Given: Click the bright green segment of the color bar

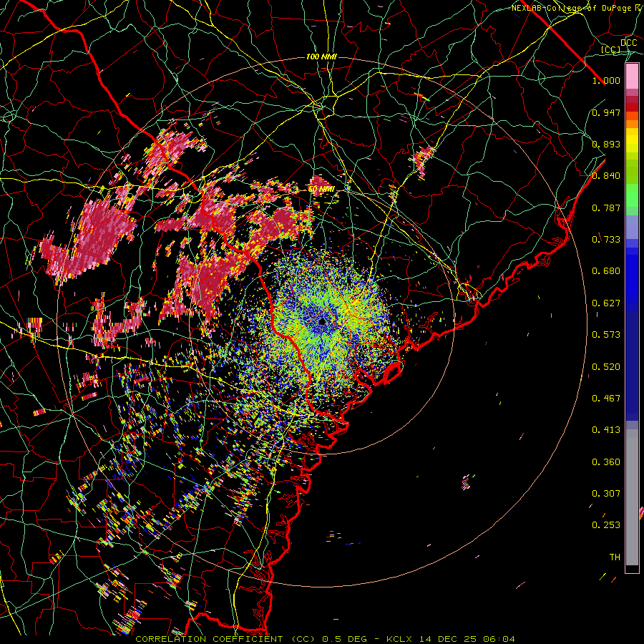Looking at the screenshot, I should pyautogui.click(x=632, y=195).
